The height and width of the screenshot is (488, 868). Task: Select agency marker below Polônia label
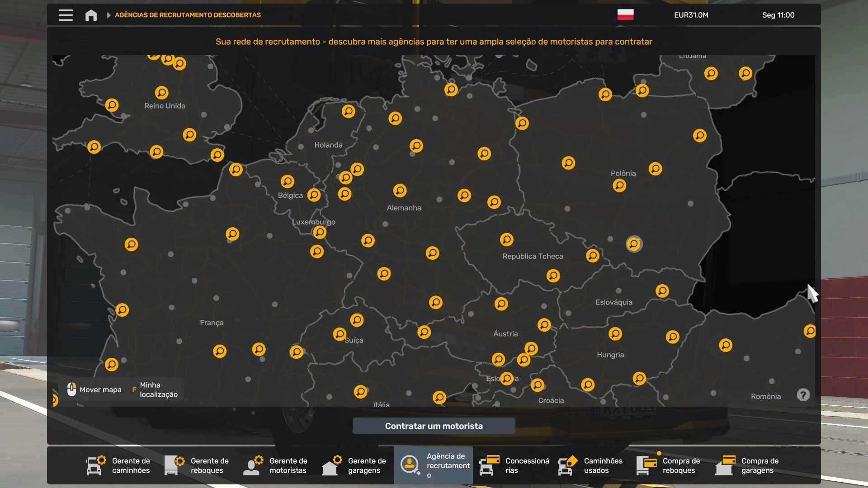tap(619, 185)
